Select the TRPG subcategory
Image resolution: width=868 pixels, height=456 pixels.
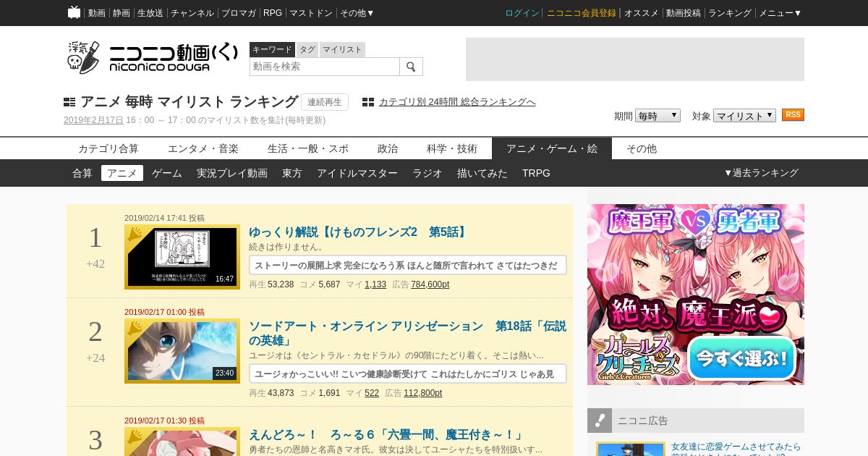coord(536,173)
